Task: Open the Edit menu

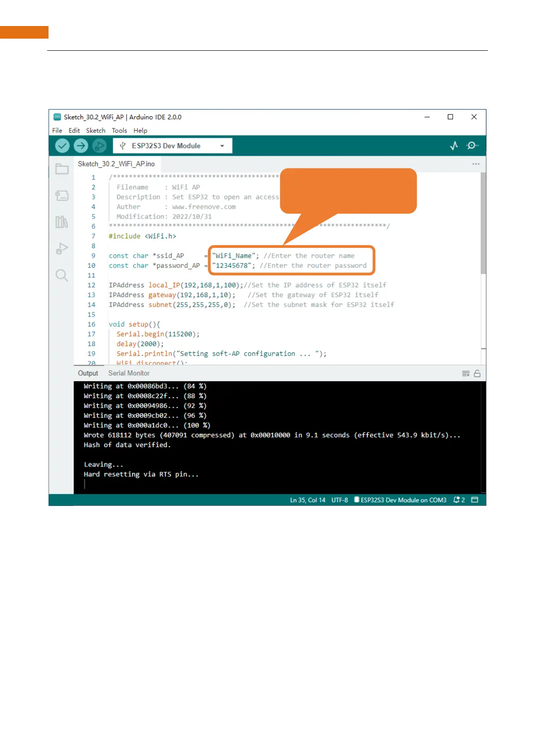Action: pyautogui.click(x=74, y=131)
